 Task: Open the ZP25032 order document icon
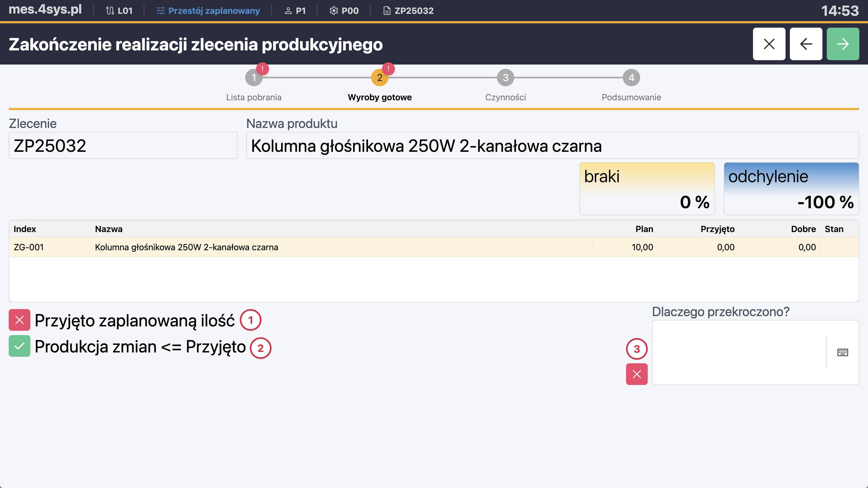pyautogui.click(x=387, y=11)
